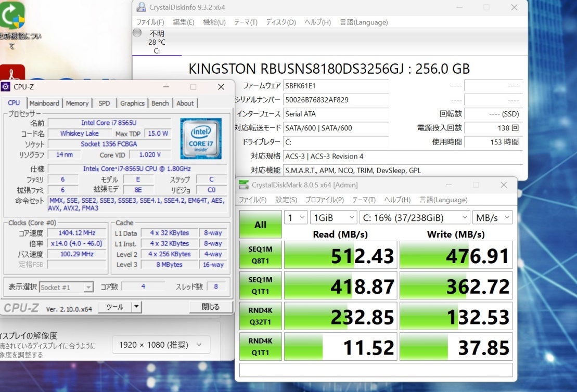The height and width of the screenshot is (392, 577).
Task: Open the プロファイル(P) menu in CrystalDiskMark
Action: tap(325, 200)
